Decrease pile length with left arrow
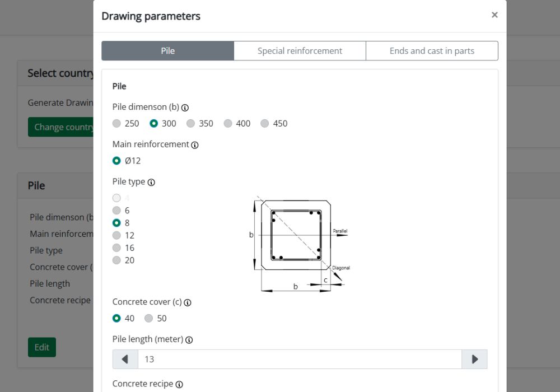 tap(125, 359)
